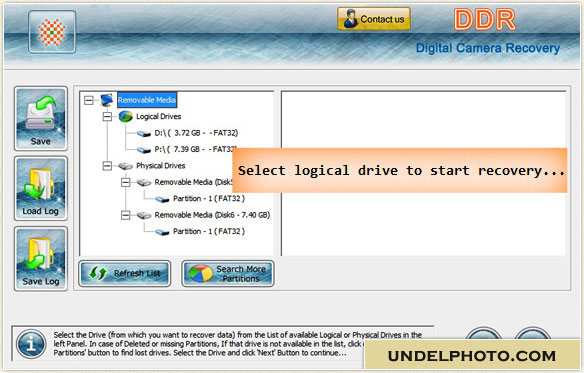Click the Disk6 removable media icon
The height and width of the screenshot is (373, 584).
pyautogui.click(x=144, y=215)
